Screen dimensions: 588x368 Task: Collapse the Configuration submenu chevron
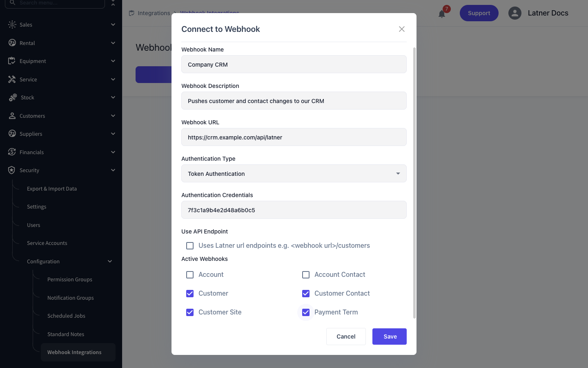click(110, 261)
